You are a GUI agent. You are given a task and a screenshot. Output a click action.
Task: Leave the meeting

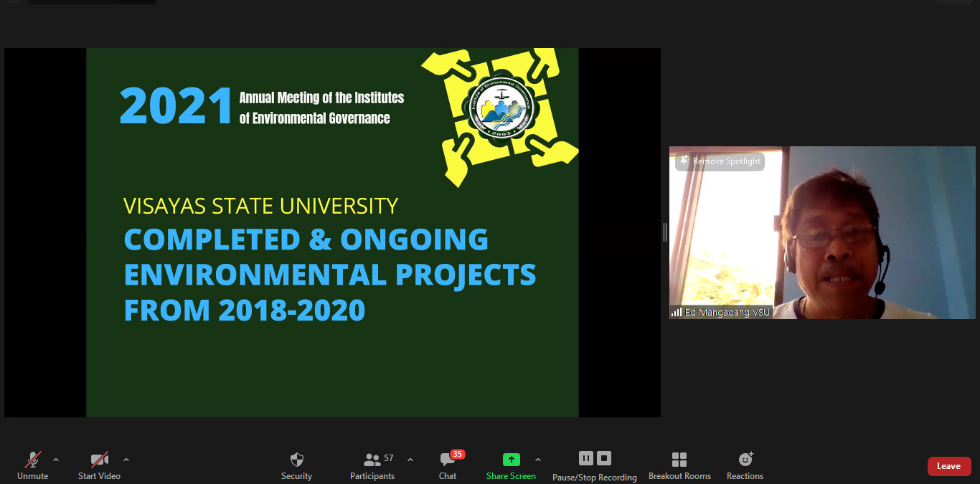coord(949,466)
